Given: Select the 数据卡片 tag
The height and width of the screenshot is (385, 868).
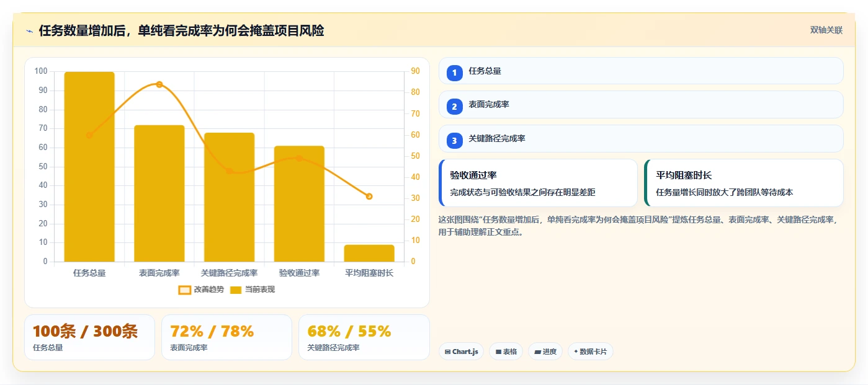Looking at the screenshot, I should (x=591, y=352).
